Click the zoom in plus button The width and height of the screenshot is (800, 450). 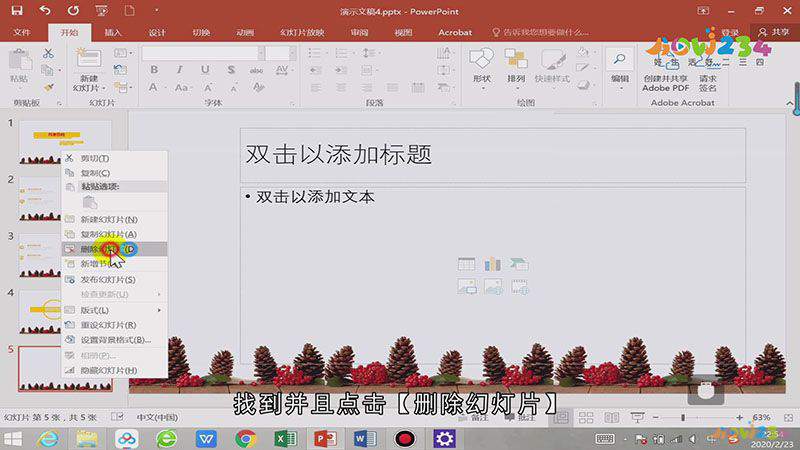(739, 418)
